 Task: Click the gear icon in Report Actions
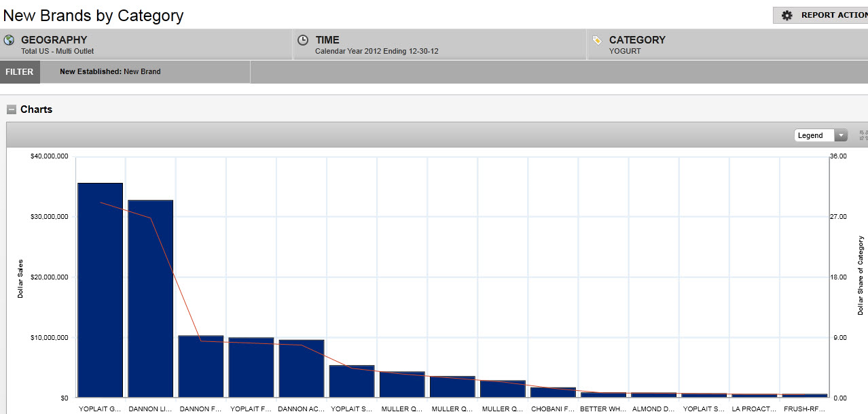786,16
